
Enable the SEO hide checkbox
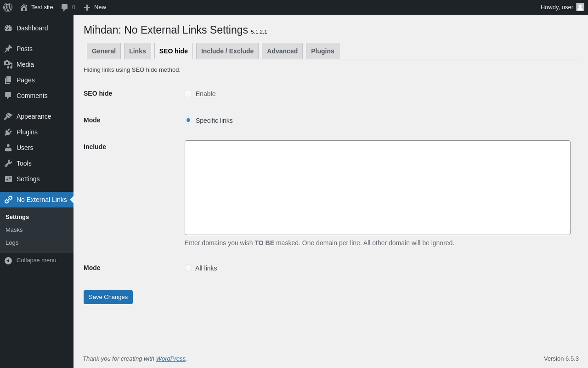[188, 93]
